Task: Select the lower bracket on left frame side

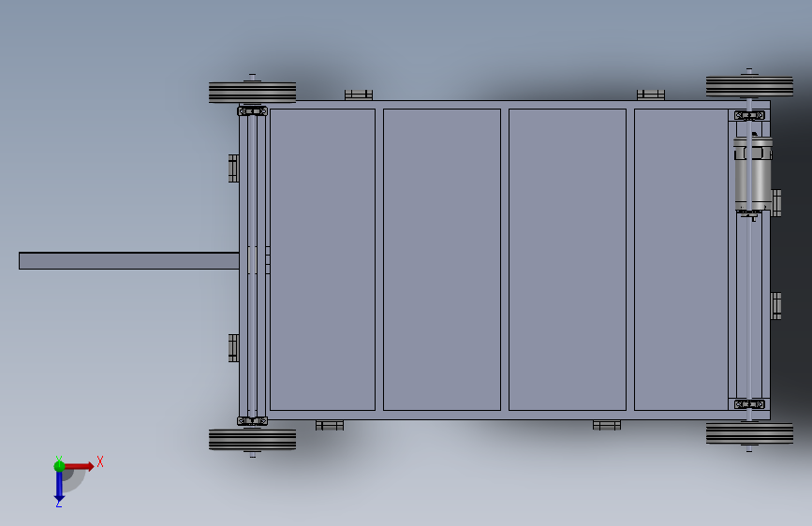Action: pos(233,348)
